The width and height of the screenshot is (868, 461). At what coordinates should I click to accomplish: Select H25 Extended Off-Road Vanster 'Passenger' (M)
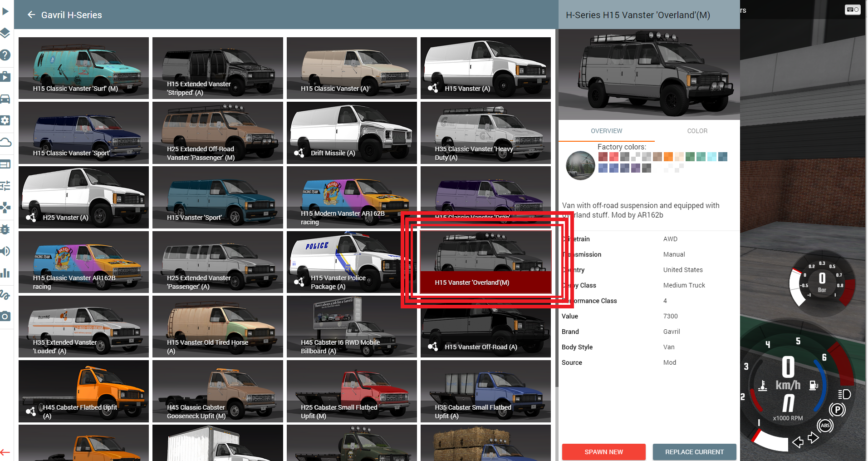click(218, 133)
